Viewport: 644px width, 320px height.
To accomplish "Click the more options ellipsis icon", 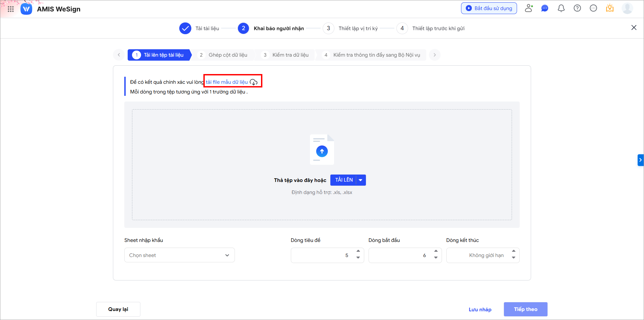I will tap(593, 8).
